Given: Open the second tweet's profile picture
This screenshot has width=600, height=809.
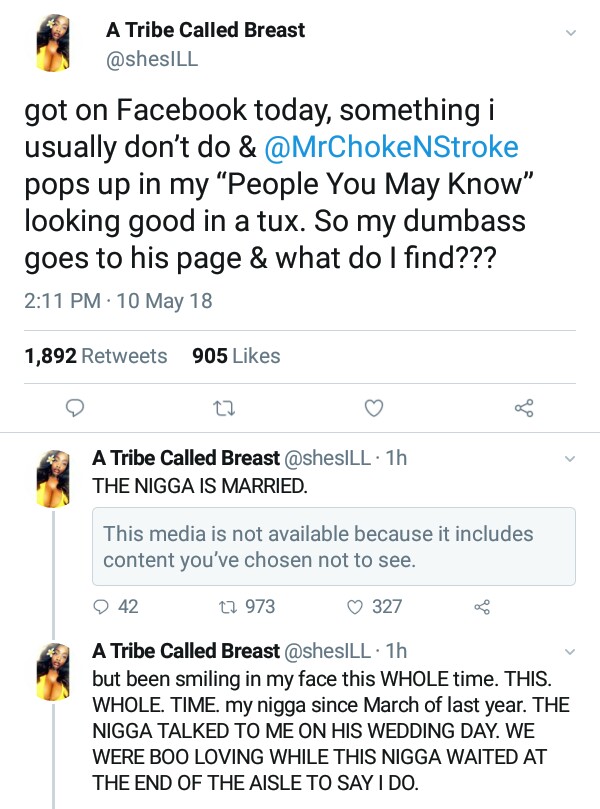Looking at the screenshot, I should [52, 477].
